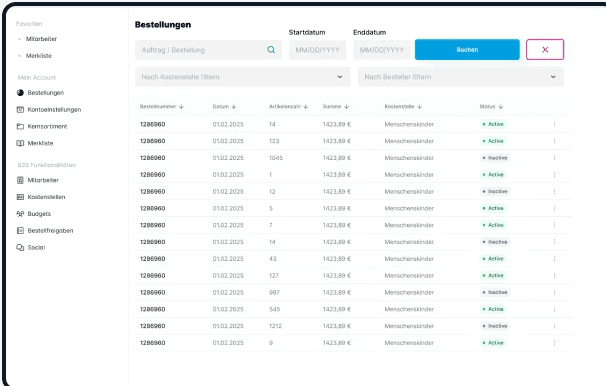
Task: Open three-dot menu for row with 43 articles
Action: pos(554,258)
